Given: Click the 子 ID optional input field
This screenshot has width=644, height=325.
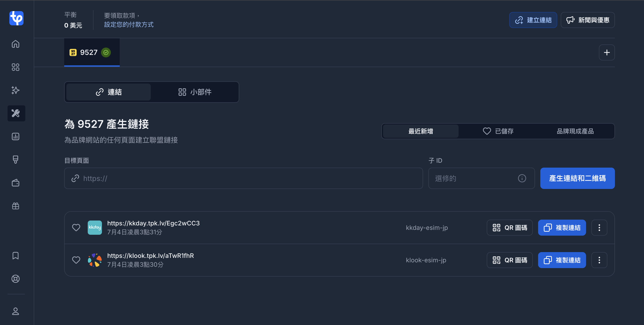Looking at the screenshot, I should click(481, 178).
